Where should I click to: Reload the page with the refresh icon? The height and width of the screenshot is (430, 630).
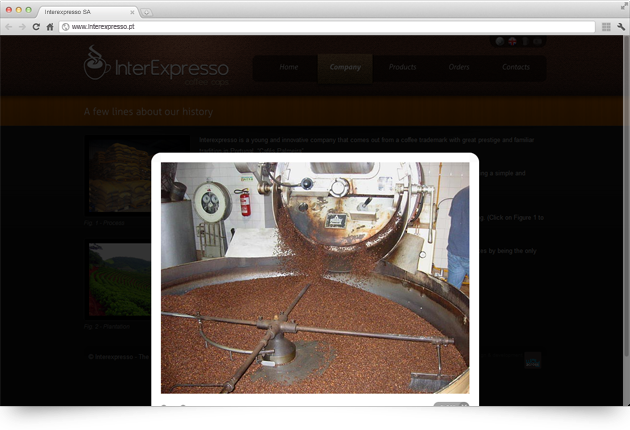pos(36,27)
